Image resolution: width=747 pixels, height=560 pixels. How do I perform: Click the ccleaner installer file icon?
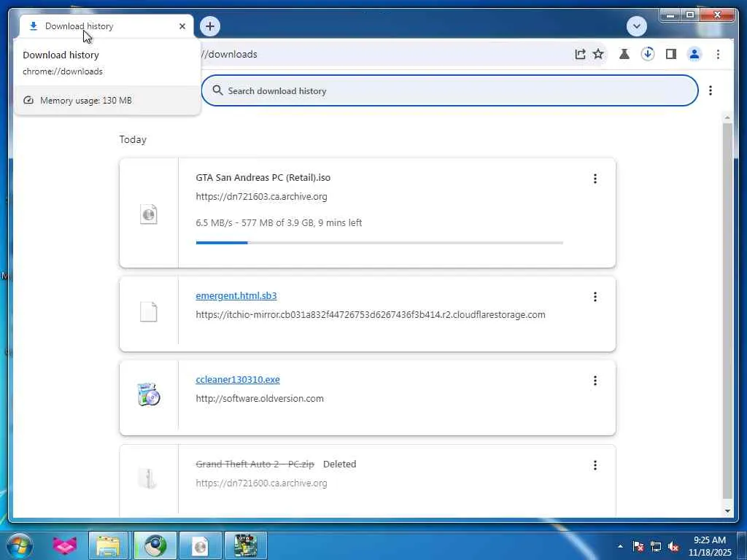(149, 394)
